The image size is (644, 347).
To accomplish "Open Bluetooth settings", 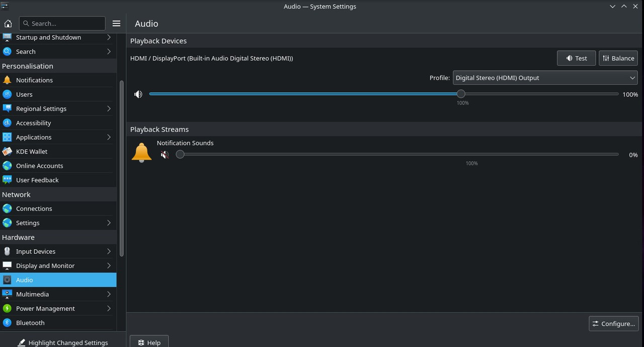I will 58,323.
